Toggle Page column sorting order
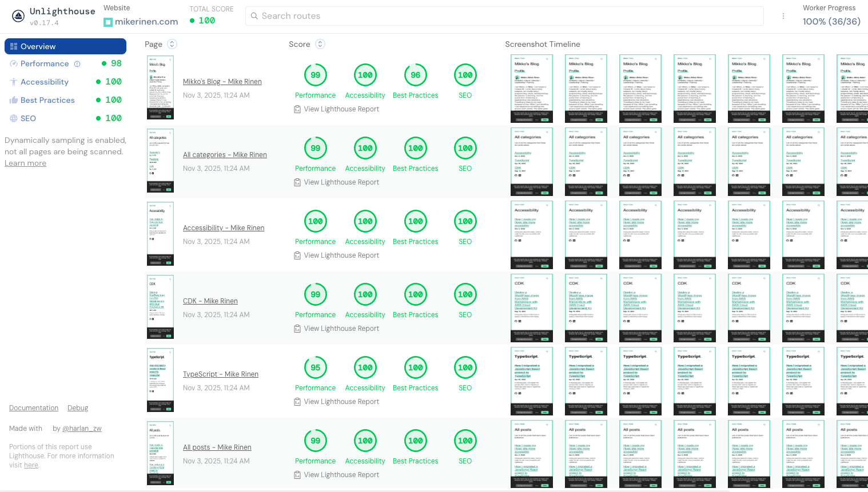Screen dimensions: 868x492 pyautogui.click(x=173, y=44)
